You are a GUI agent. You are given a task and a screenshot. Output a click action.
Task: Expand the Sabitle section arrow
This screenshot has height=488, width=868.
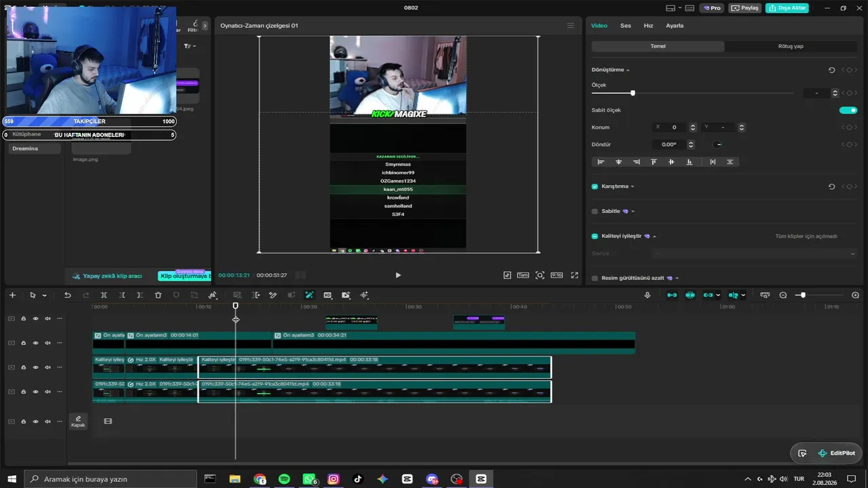(633, 211)
